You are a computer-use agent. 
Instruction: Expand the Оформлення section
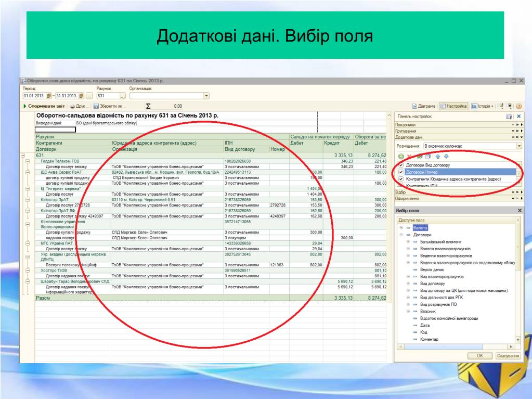pos(522,199)
